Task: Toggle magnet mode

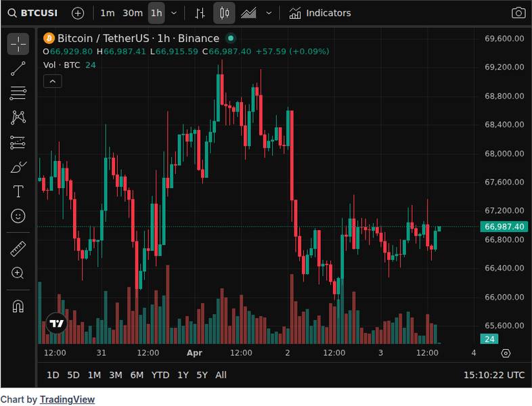Action: [x=18, y=307]
